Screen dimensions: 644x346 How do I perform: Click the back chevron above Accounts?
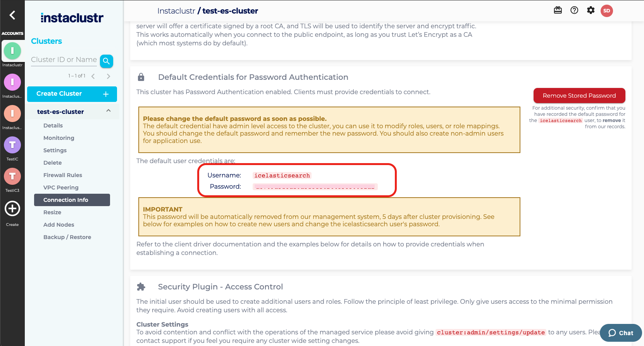tap(12, 15)
